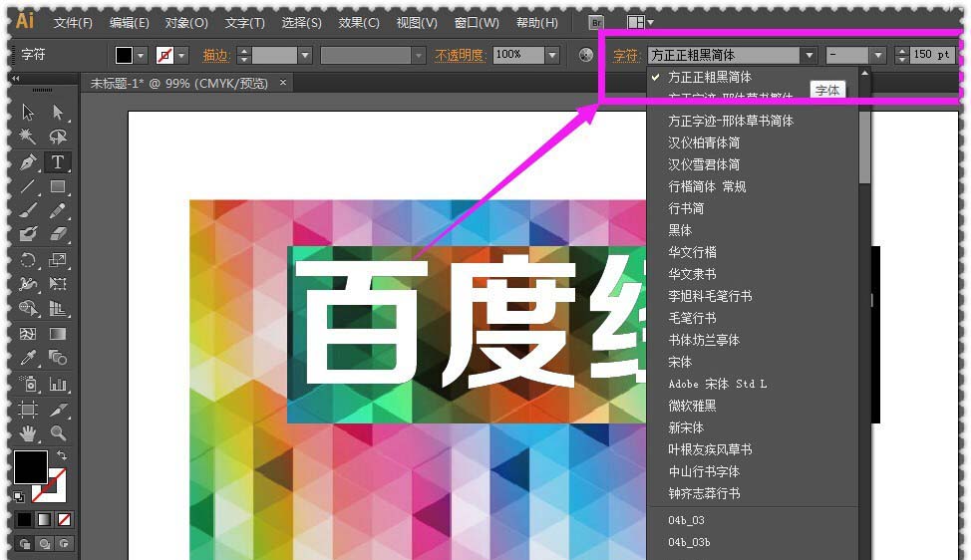Open the Recolor Artwork wheel icon
The width and height of the screenshot is (971, 560).
[586, 55]
